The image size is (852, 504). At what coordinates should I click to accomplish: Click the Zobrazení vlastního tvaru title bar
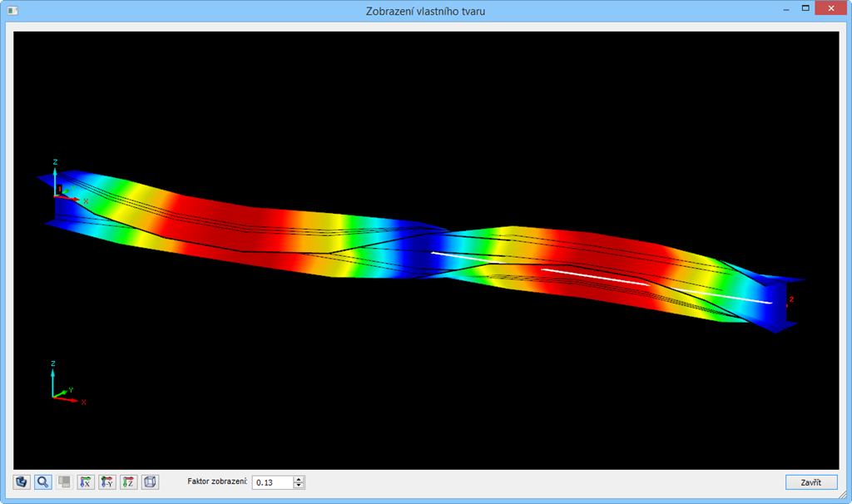pyautogui.click(x=426, y=10)
